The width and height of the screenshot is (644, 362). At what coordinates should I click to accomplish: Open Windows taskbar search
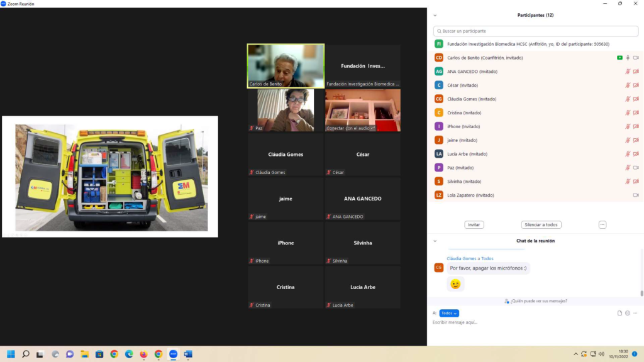coord(25,354)
